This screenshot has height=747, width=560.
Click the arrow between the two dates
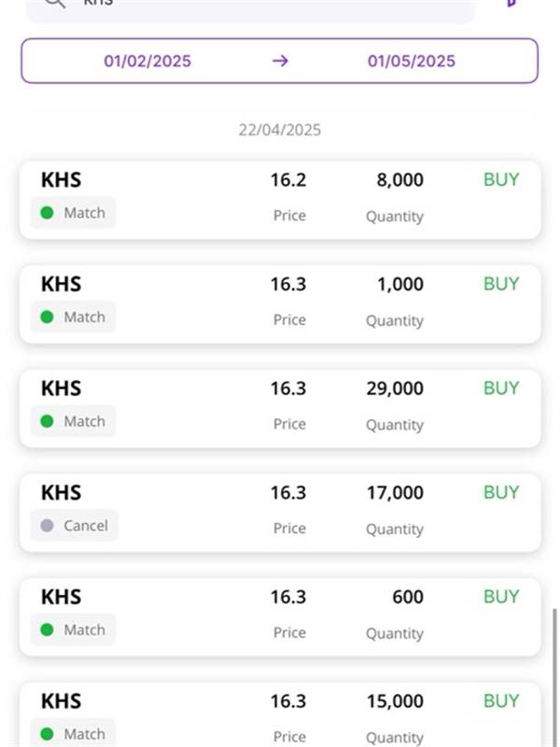(280, 61)
